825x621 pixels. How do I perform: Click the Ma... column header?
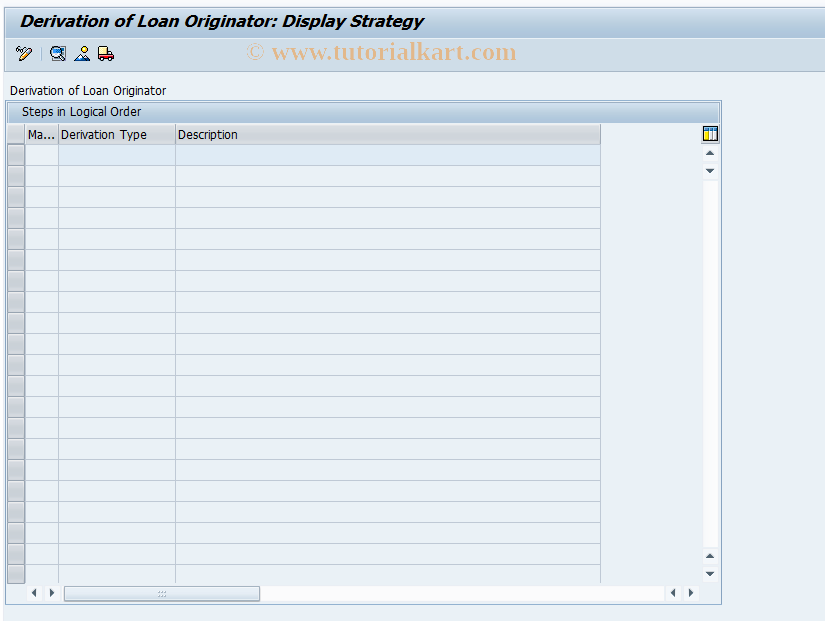pyautogui.click(x=42, y=135)
